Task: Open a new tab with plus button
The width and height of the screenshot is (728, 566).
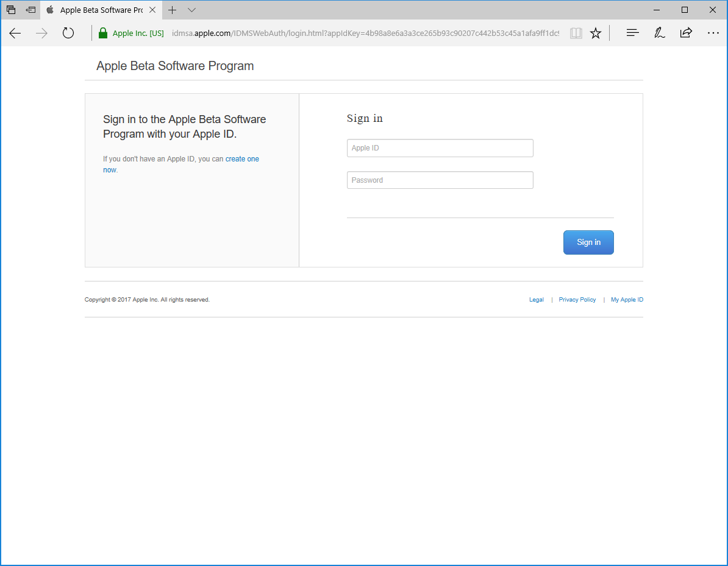Action: pos(173,10)
